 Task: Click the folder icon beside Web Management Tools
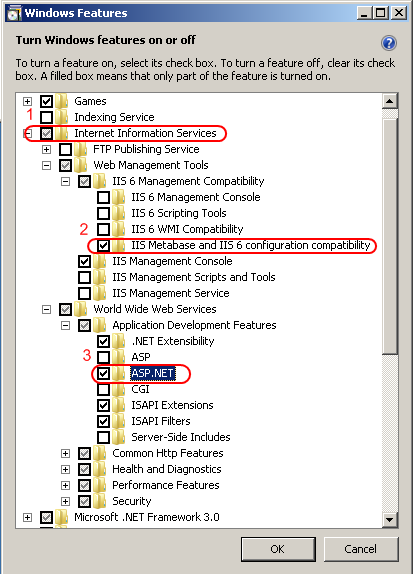pyautogui.click(x=81, y=165)
